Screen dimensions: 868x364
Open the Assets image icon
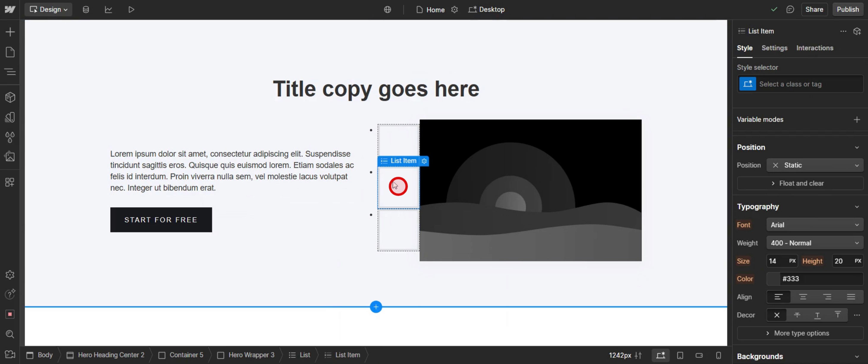click(x=10, y=156)
